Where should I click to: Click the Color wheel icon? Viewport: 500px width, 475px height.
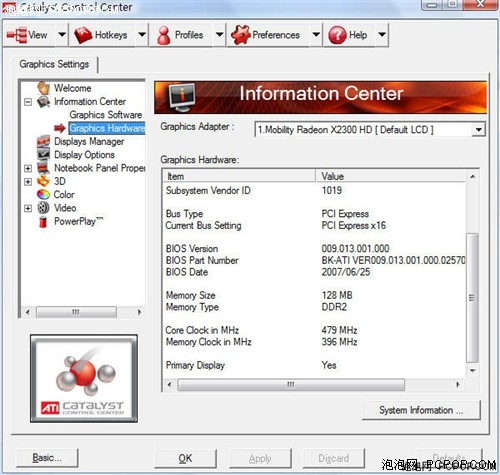pyautogui.click(x=43, y=194)
